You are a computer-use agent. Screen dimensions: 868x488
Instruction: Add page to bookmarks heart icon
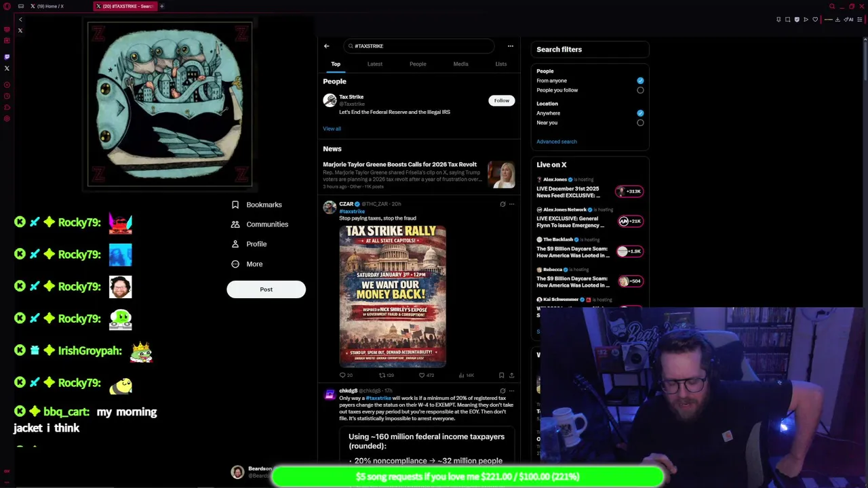[x=815, y=20]
